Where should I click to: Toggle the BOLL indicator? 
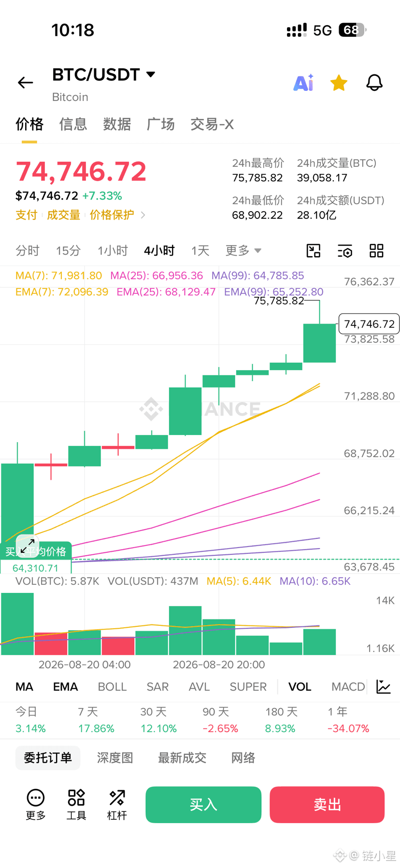pos(112,687)
